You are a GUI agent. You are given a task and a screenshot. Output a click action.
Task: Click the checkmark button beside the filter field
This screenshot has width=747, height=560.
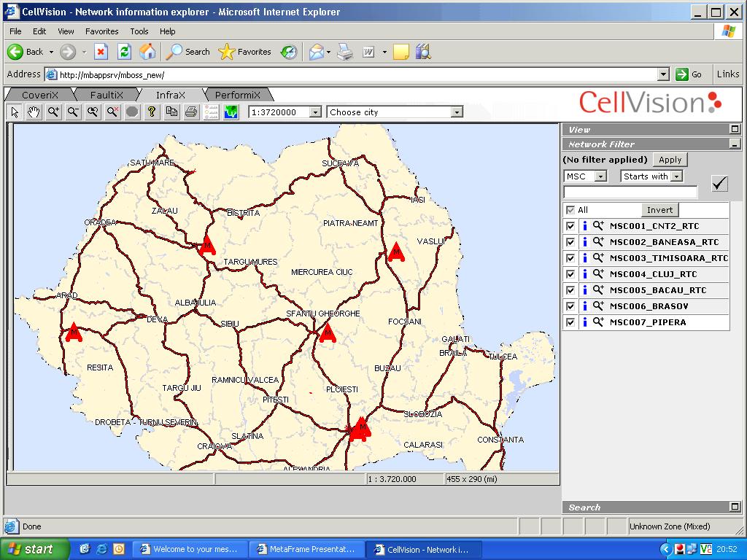(719, 183)
